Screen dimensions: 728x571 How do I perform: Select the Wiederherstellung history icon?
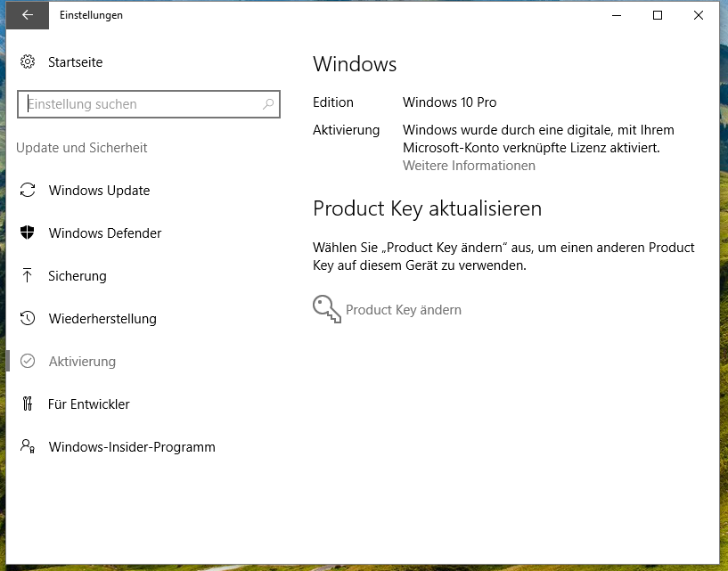[x=28, y=318]
